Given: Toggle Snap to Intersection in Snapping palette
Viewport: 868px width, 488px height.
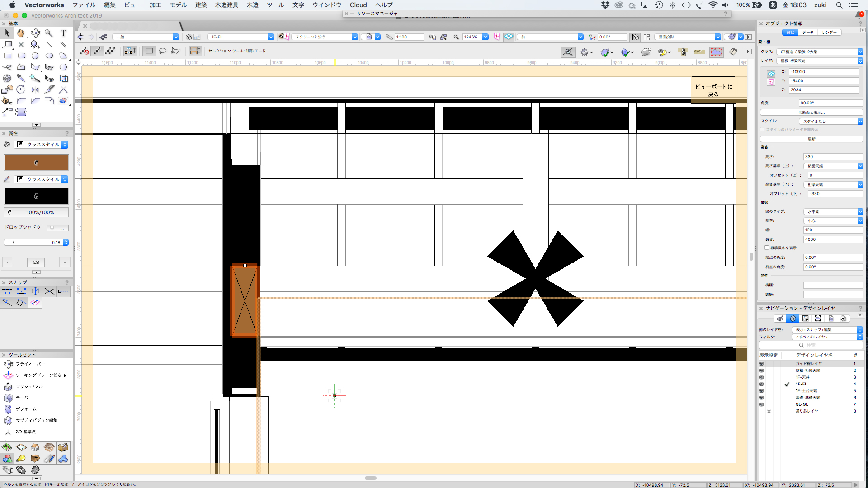Looking at the screenshot, I should (x=49, y=291).
